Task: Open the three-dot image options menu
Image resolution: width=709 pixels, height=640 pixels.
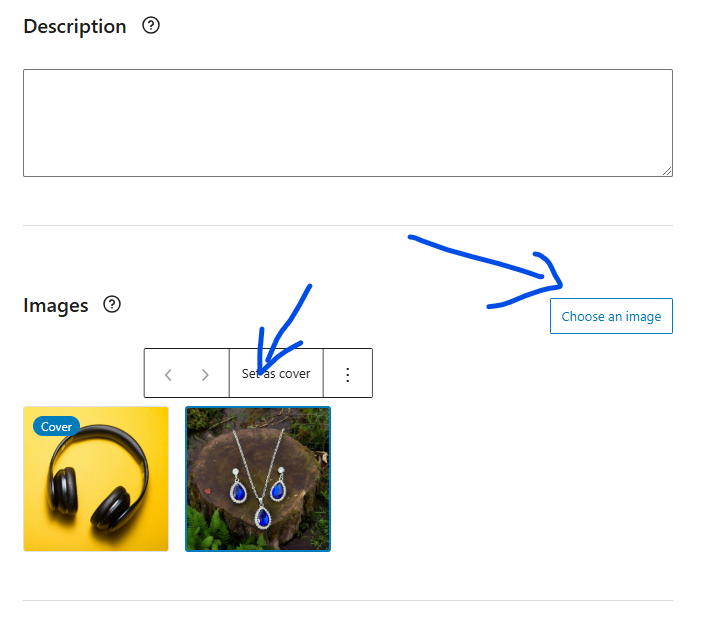Action: 348,374
